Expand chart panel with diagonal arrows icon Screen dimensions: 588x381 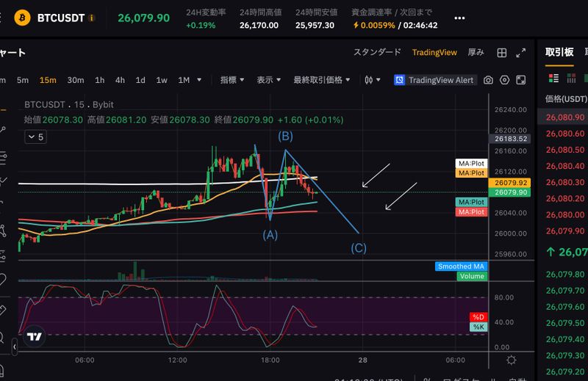pos(521,53)
